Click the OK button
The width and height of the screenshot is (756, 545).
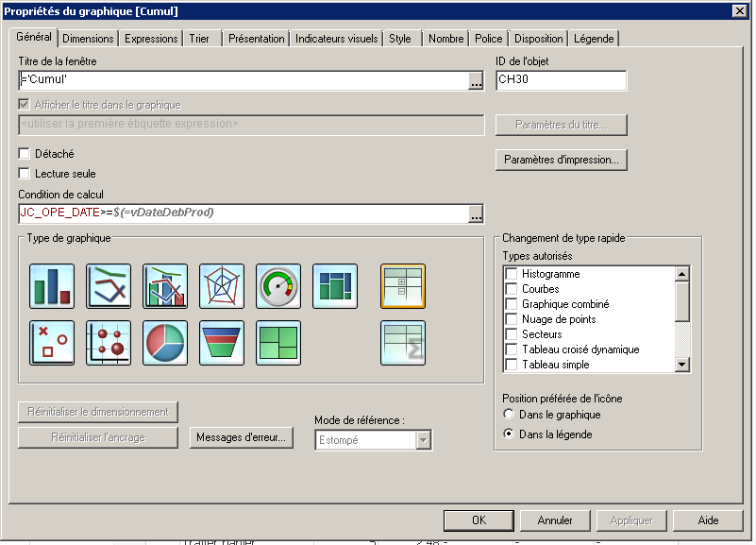pyautogui.click(x=479, y=520)
